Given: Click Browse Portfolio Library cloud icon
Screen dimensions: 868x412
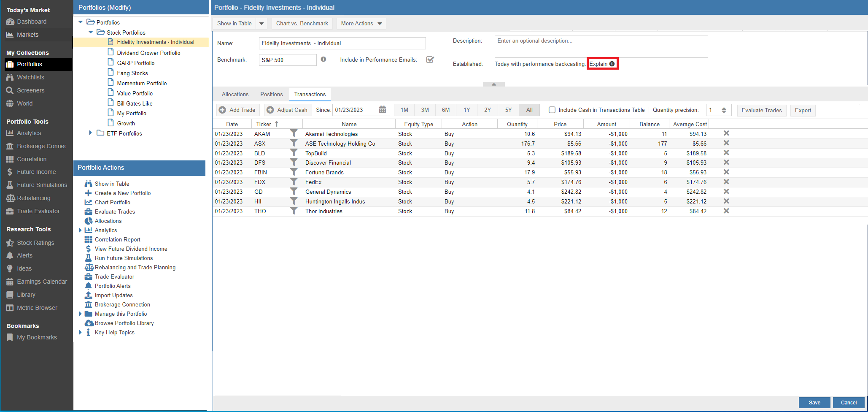Looking at the screenshot, I should click(89, 323).
